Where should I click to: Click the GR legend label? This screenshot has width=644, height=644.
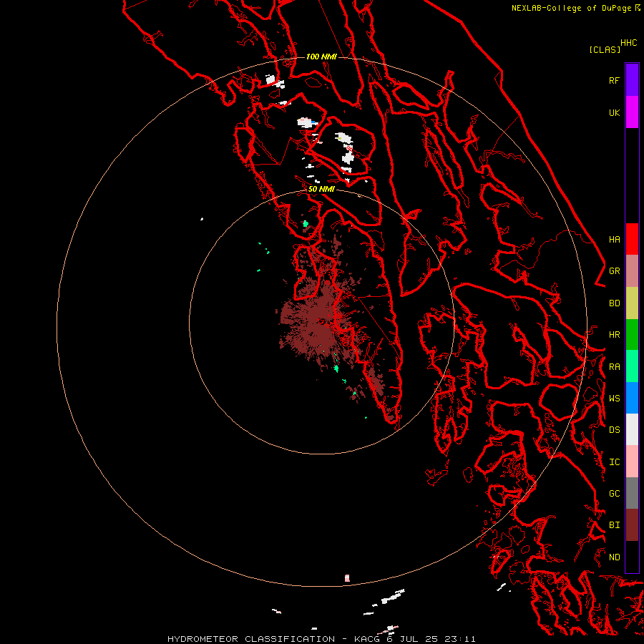coord(614,271)
